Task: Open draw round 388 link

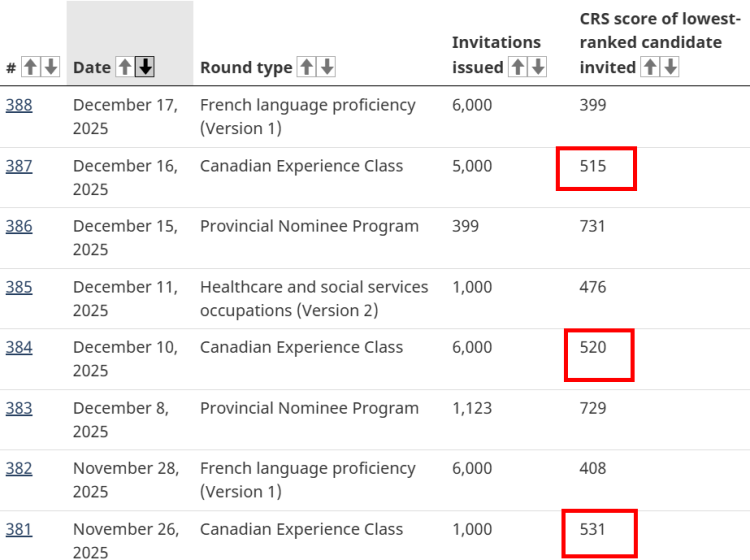Action: pos(19,105)
